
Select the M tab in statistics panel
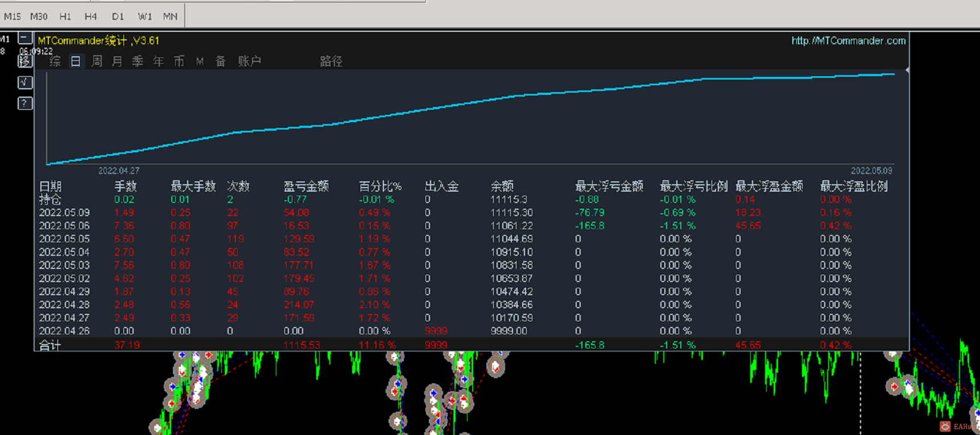coord(200,61)
